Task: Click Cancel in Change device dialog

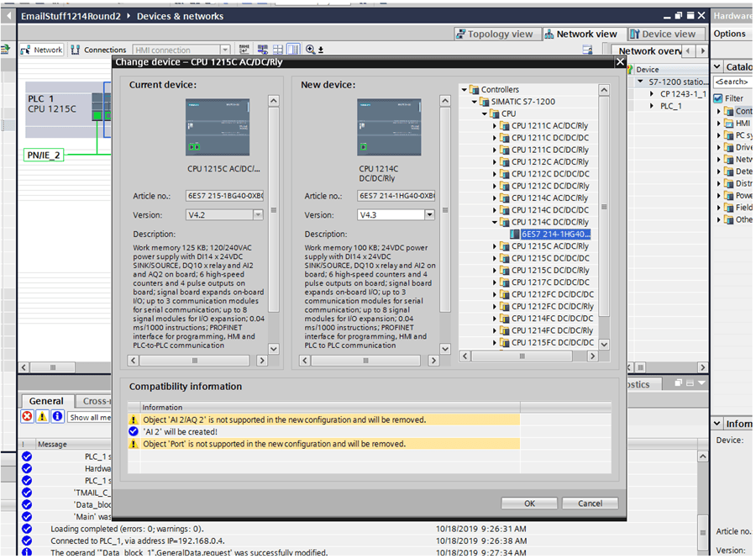Action: 591,504
